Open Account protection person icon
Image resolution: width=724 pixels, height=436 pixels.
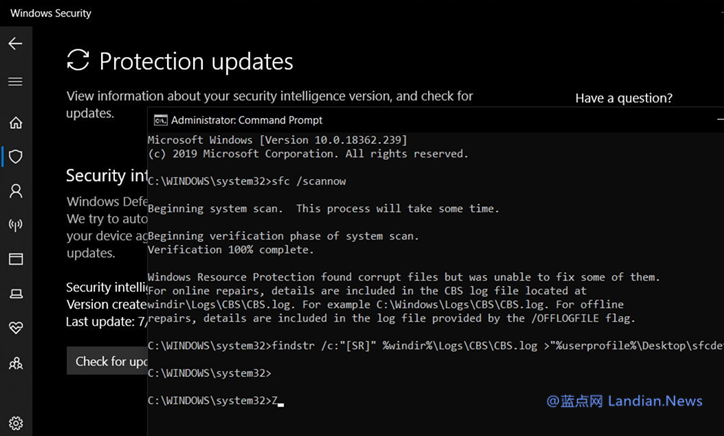[15, 190]
